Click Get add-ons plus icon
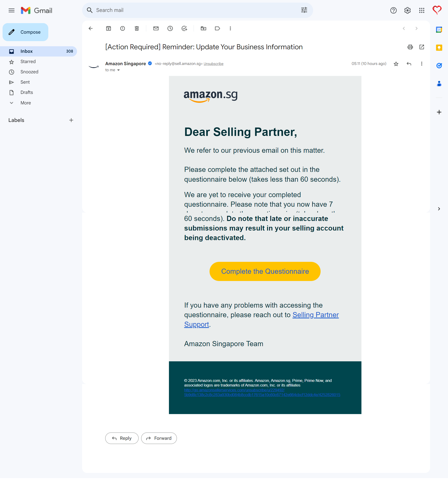448x483 pixels. (x=439, y=112)
